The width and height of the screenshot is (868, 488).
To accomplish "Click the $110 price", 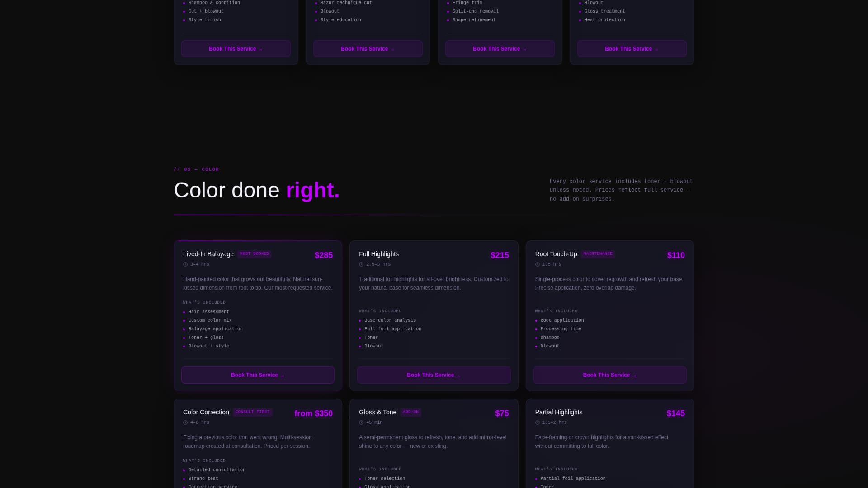I will pyautogui.click(x=676, y=255).
